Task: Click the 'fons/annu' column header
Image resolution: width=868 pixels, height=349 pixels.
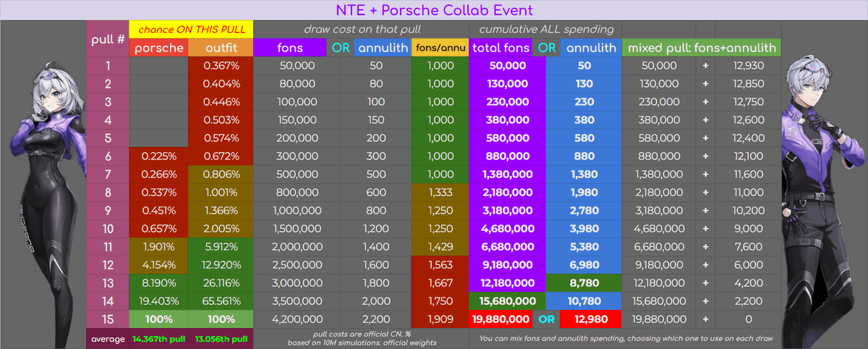Action: (439, 48)
